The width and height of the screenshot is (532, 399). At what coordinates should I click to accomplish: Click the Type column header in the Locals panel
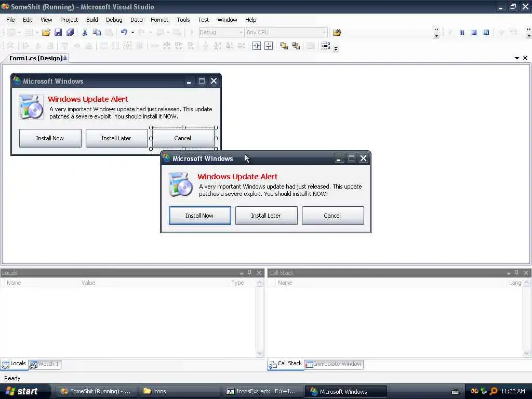coord(237,283)
